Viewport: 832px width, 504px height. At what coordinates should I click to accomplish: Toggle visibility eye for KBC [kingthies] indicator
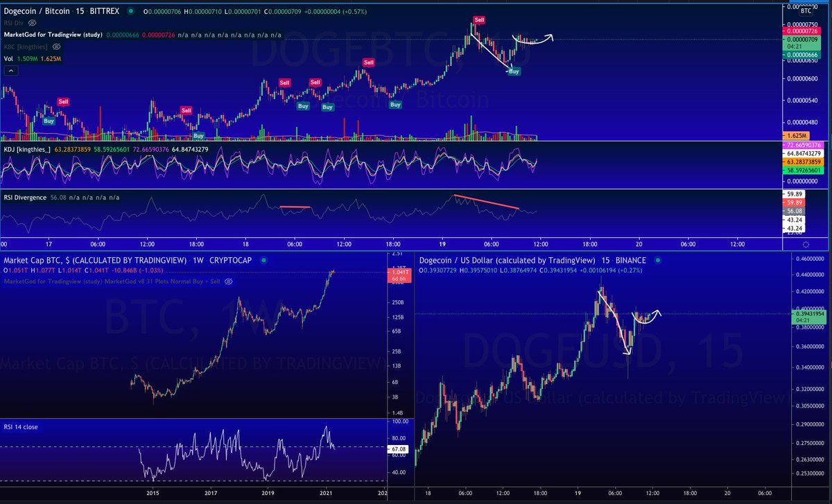(x=57, y=46)
